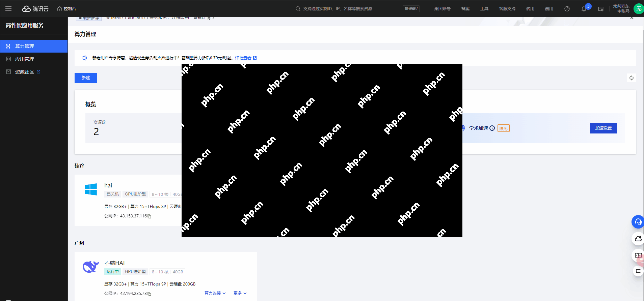Click the 运行中 status tag
Viewport: 644px width, 301px height.
point(113,272)
